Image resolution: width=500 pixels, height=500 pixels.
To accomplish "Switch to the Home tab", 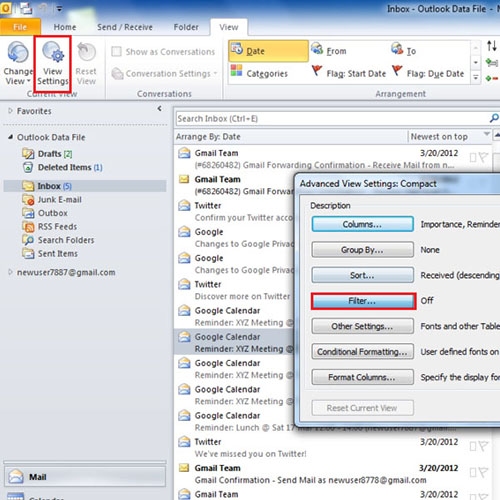I will tap(65, 27).
